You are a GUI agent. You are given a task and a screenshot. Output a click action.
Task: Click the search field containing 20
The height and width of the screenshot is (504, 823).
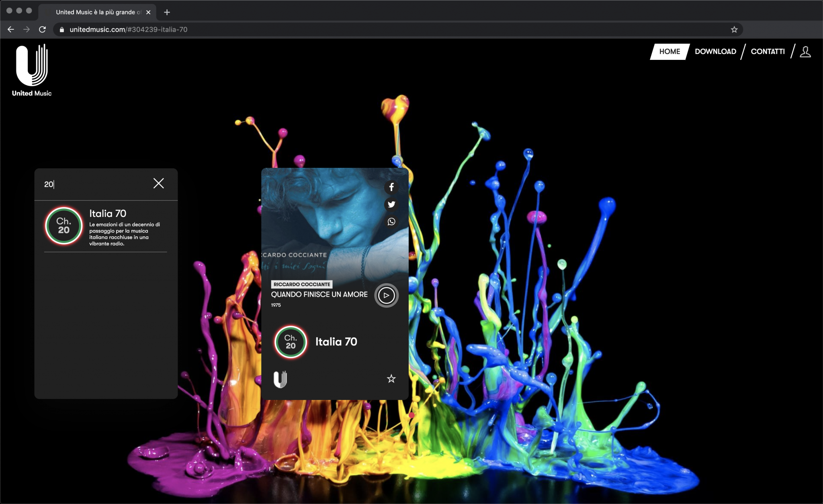[92, 184]
